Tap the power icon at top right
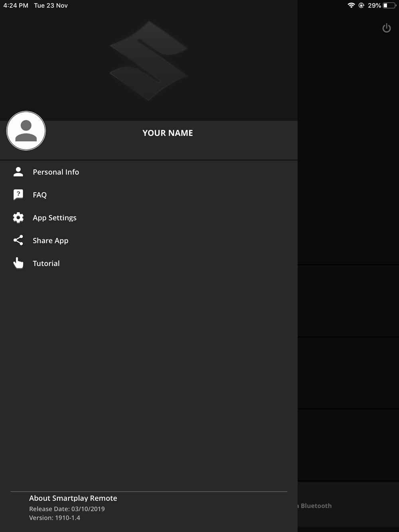The height and width of the screenshot is (532, 399). click(387, 28)
